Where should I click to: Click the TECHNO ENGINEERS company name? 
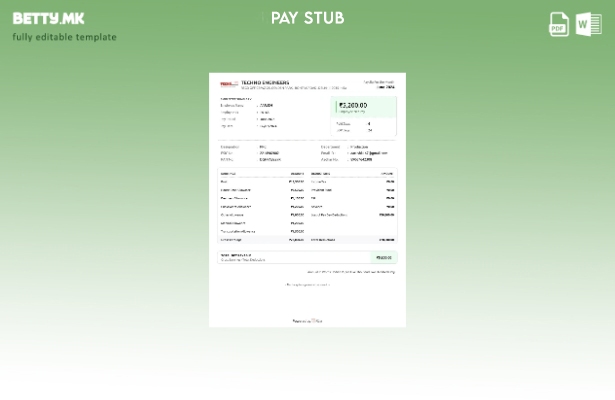click(264, 81)
